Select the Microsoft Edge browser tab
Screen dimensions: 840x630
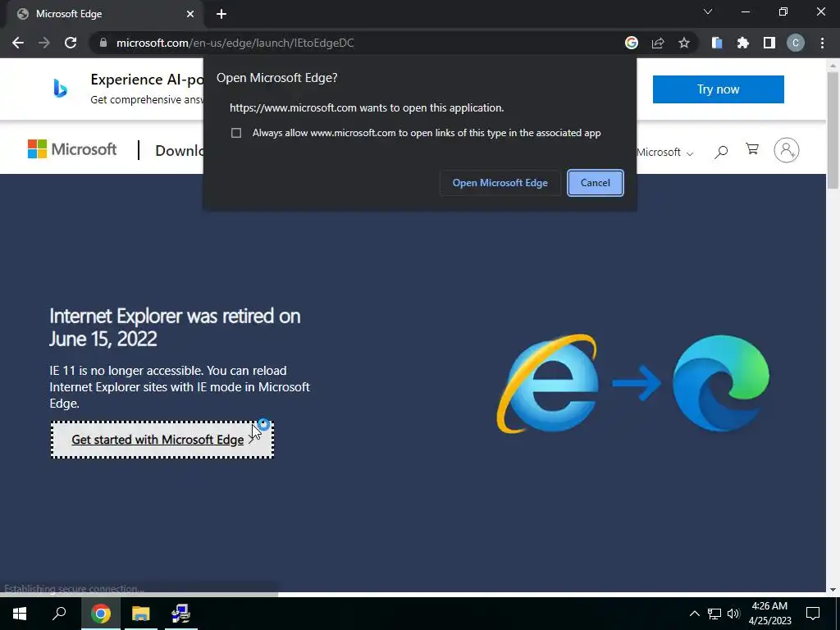click(104, 14)
